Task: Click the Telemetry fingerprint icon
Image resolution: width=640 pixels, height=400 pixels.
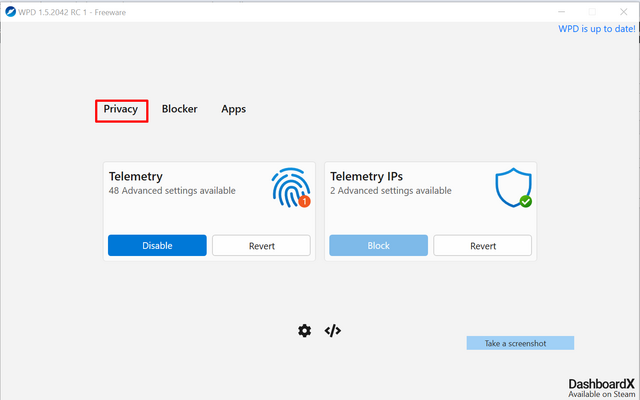Action: point(291,188)
